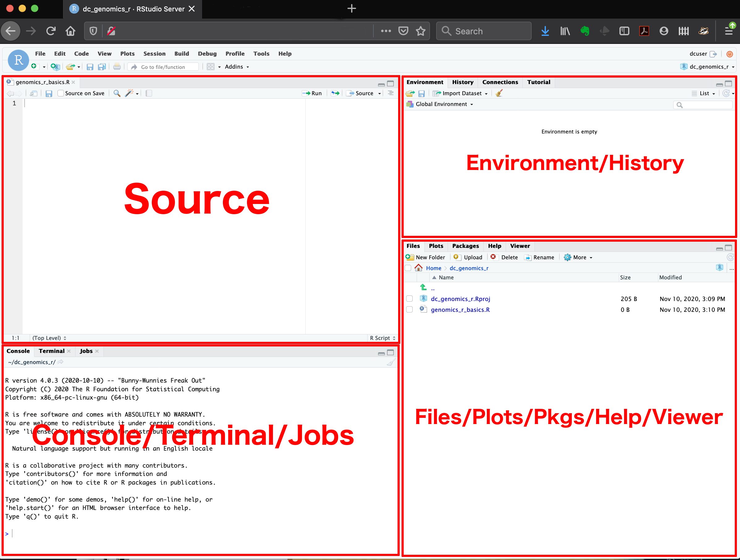The image size is (740, 560).
Task: Save the script using the save icon
Action: coord(49,93)
